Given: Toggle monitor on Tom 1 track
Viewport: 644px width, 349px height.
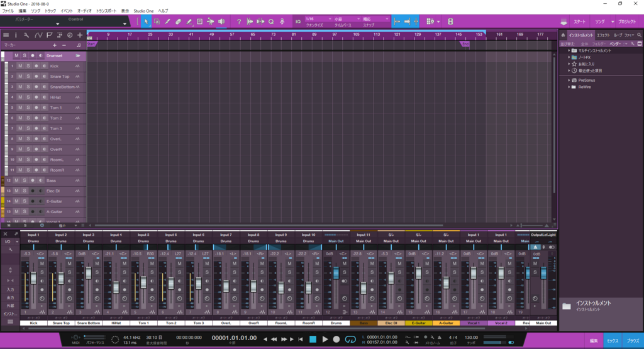Looking at the screenshot, I should 45,108.
